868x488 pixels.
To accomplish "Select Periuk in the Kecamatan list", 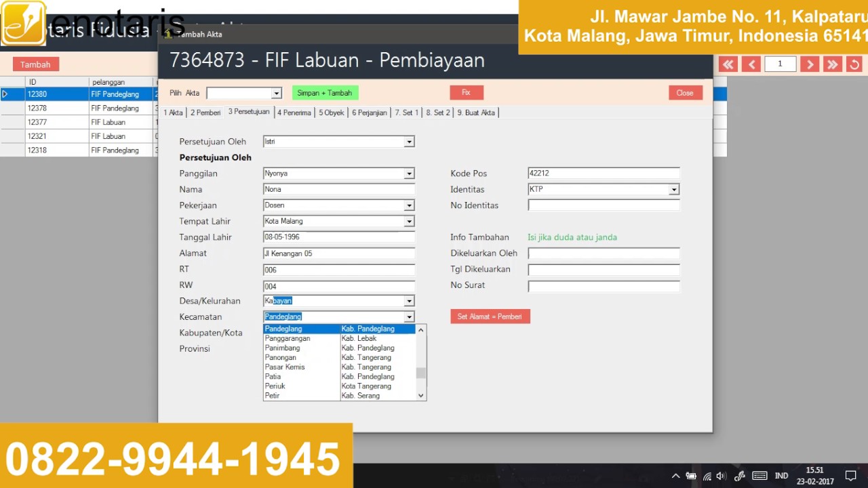I will (340, 386).
